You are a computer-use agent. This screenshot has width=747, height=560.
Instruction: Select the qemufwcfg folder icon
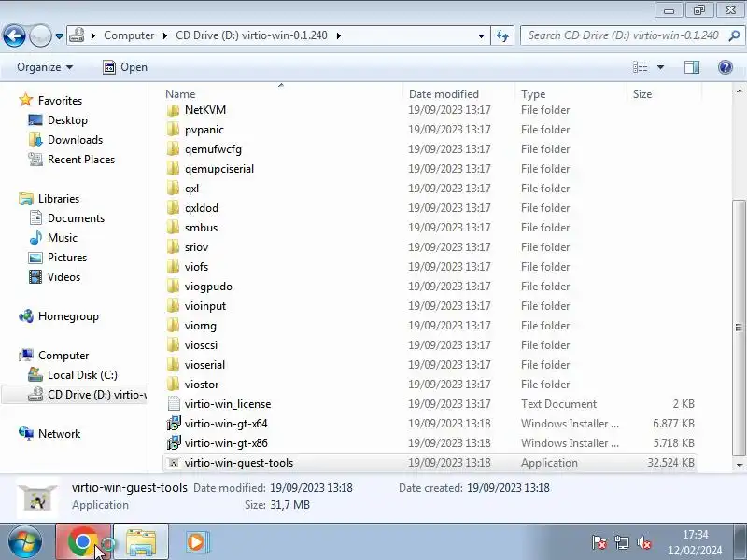tap(174, 149)
